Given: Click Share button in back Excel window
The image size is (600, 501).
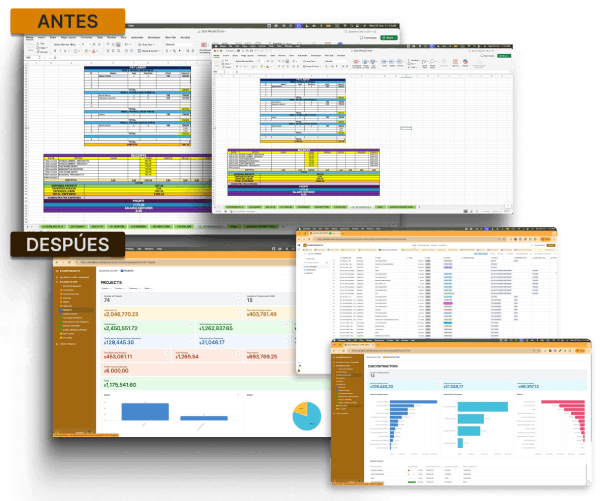Looking at the screenshot, I should tap(389, 38).
